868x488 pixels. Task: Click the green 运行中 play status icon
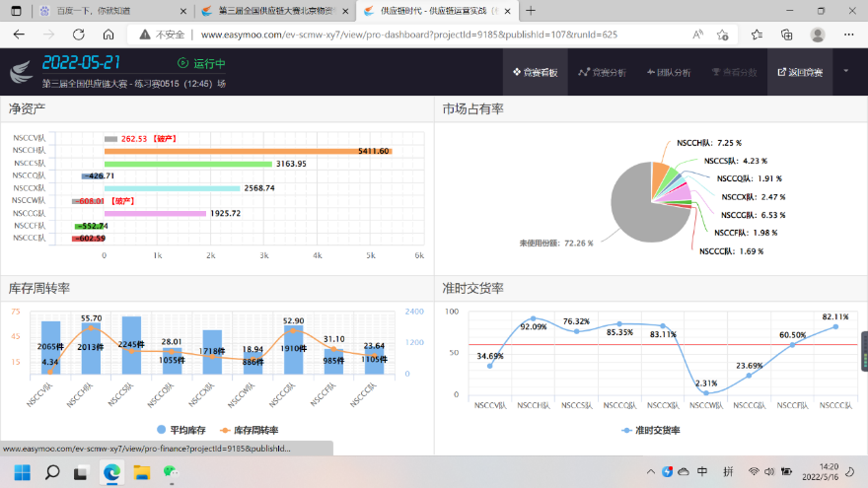182,63
